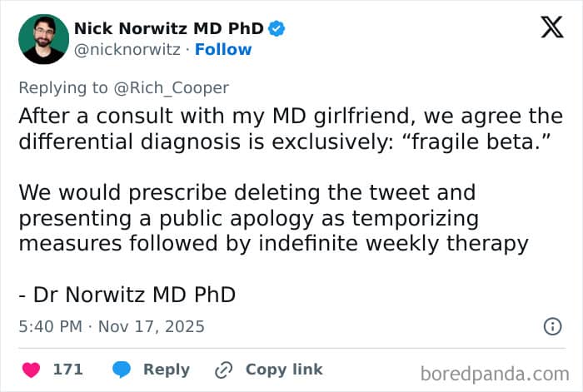Follow @nicknorwitz

[x=223, y=49]
